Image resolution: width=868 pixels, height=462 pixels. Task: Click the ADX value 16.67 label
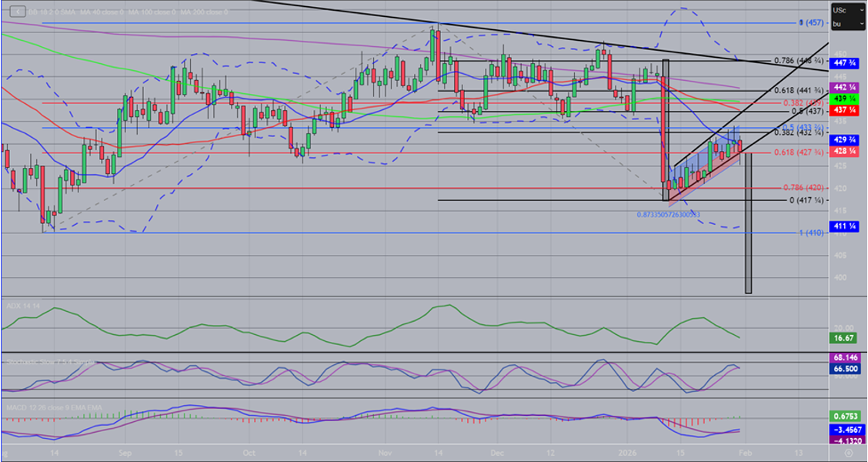841,338
